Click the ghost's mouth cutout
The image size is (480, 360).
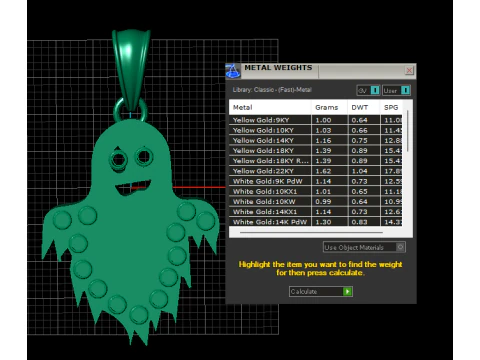click(x=133, y=188)
